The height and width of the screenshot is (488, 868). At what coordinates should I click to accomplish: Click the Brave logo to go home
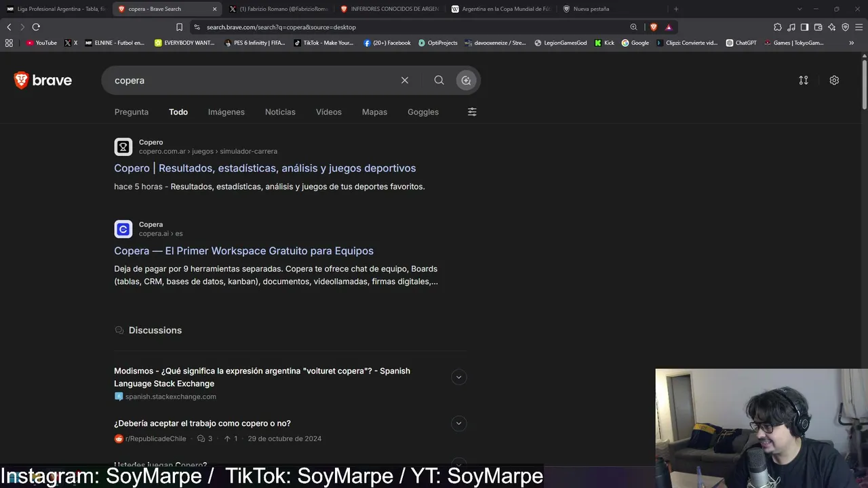[x=43, y=81]
